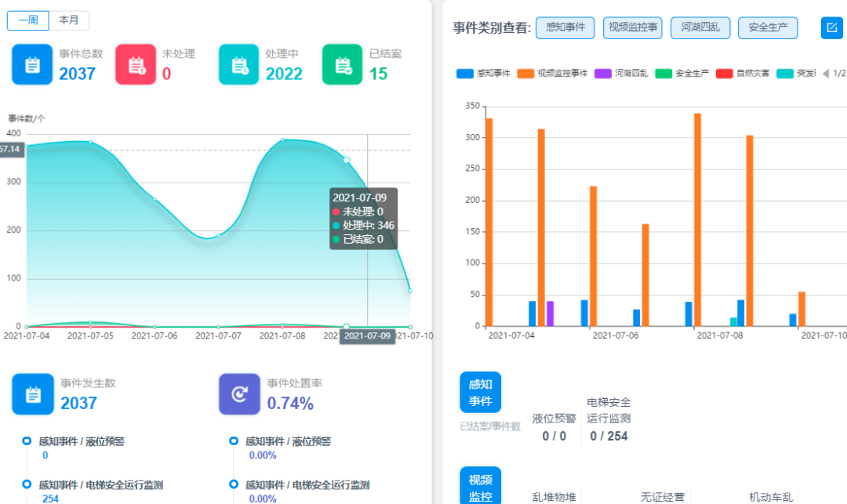Click the 事件类别查看 heading
The image size is (847, 504).
(x=492, y=28)
